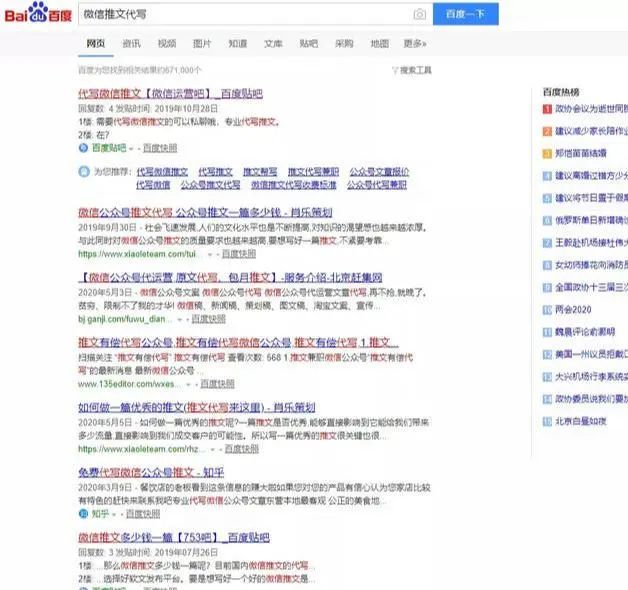Click hot list rank 2 badge
The height and width of the screenshot is (590, 628).
(x=547, y=131)
